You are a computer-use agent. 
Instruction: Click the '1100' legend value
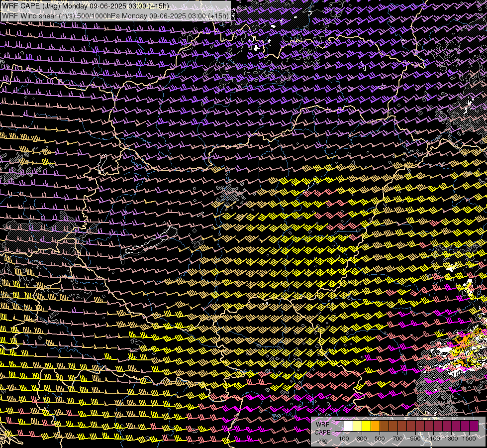pyautogui.click(x=433, y=439)
